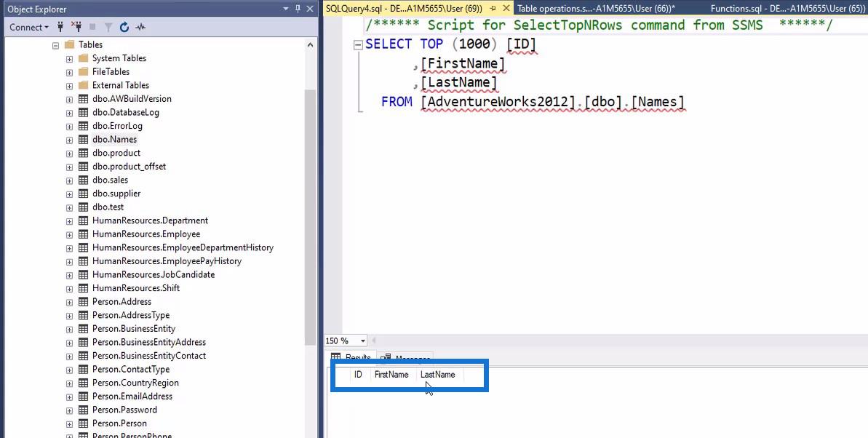Click the grid icon on the Results tab
868x438 pixels.
[x=335, y=357]
